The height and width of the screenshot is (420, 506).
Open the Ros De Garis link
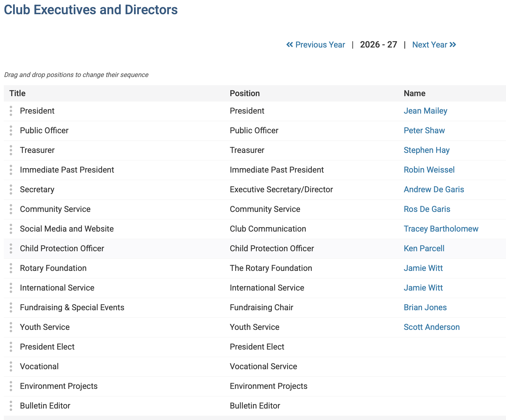[427, 209]
